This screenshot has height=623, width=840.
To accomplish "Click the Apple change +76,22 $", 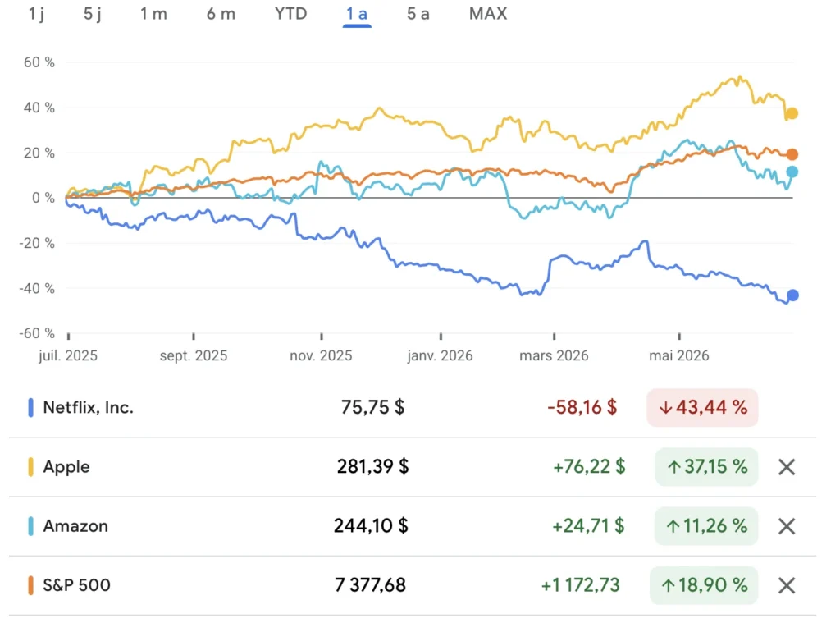I will point(589,466).
